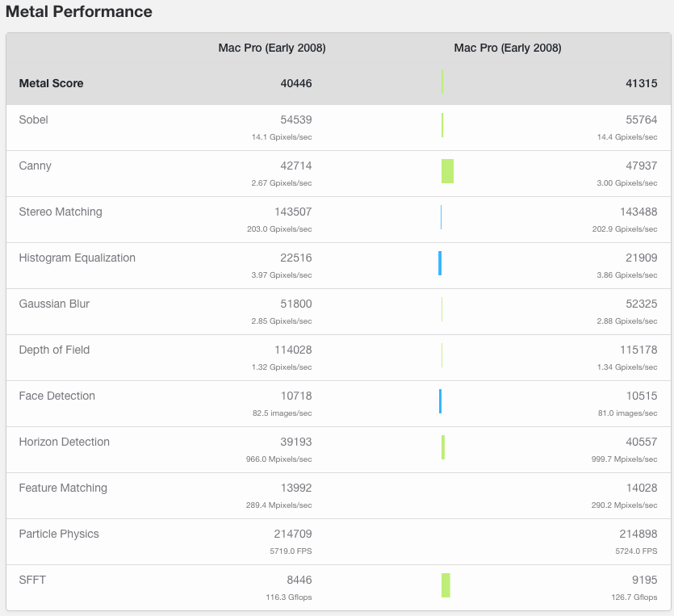Click the Sobel score 54539

point(296,119)
